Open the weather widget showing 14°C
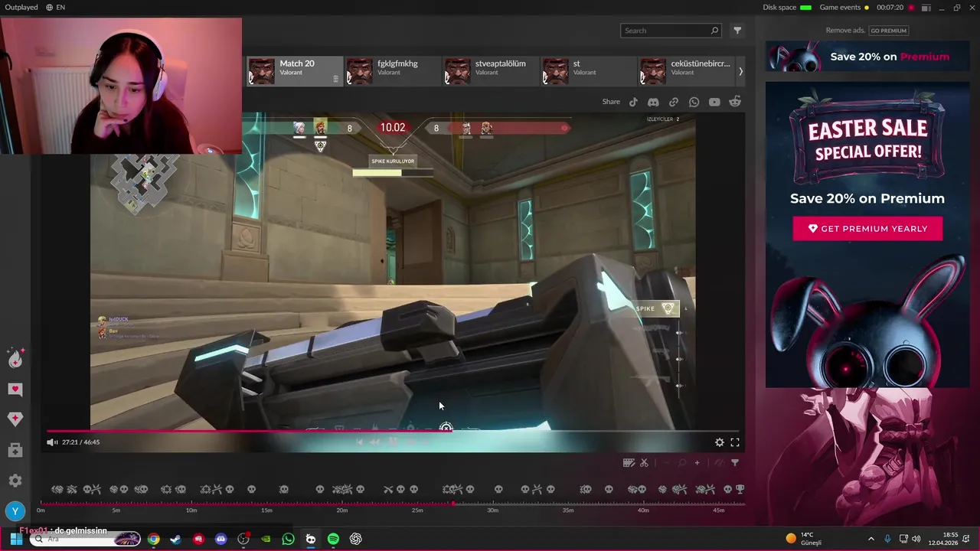980x551 pixels. (x=804, y=539)
